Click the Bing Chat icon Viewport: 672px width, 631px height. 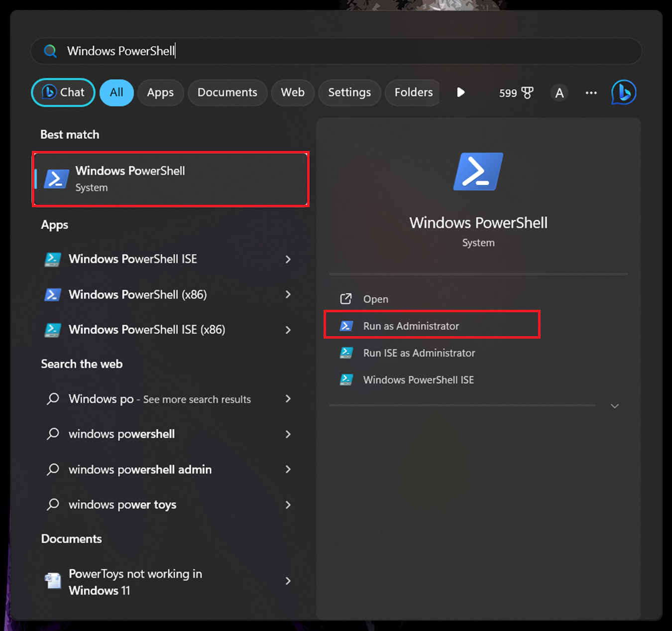[x=623, y=93]
